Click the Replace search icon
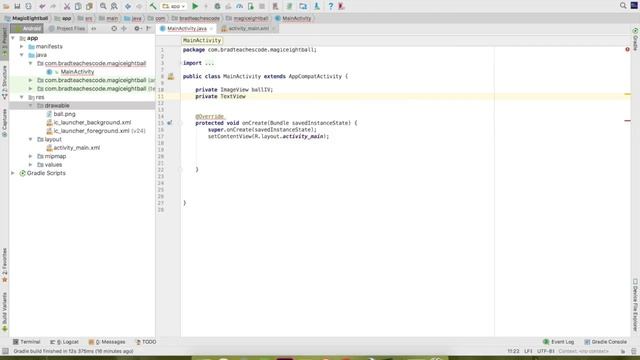This screenshot has height=360, width=640. (114, 6)
